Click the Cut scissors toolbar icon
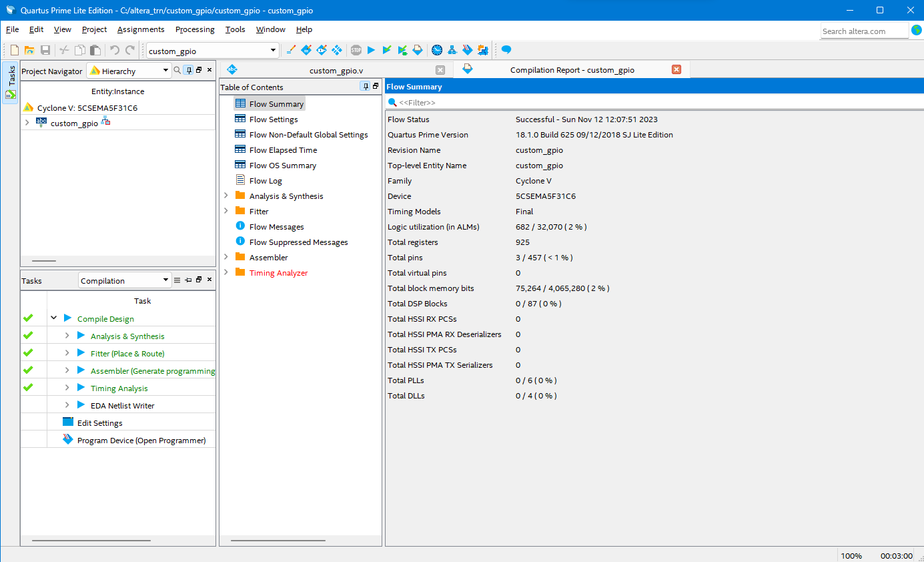The height and width of the screenshot is (562, 924). click(64, 50)
